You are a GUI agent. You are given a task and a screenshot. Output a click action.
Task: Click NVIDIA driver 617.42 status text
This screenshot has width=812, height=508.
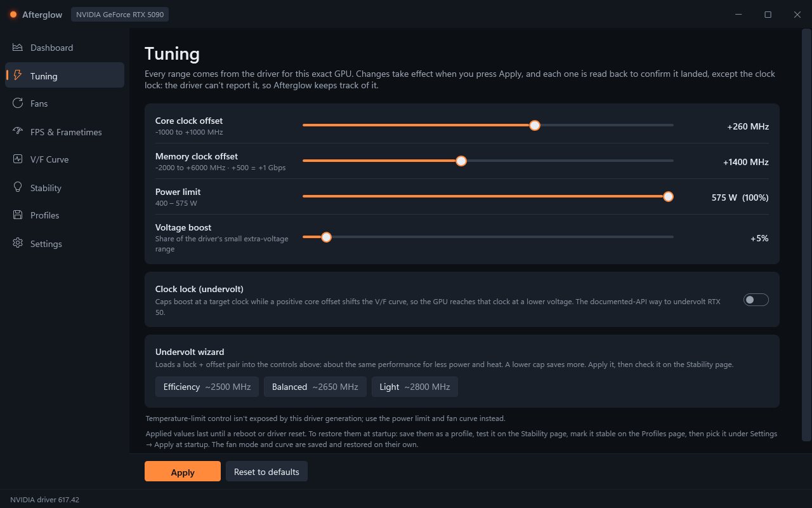pos(44,500)
